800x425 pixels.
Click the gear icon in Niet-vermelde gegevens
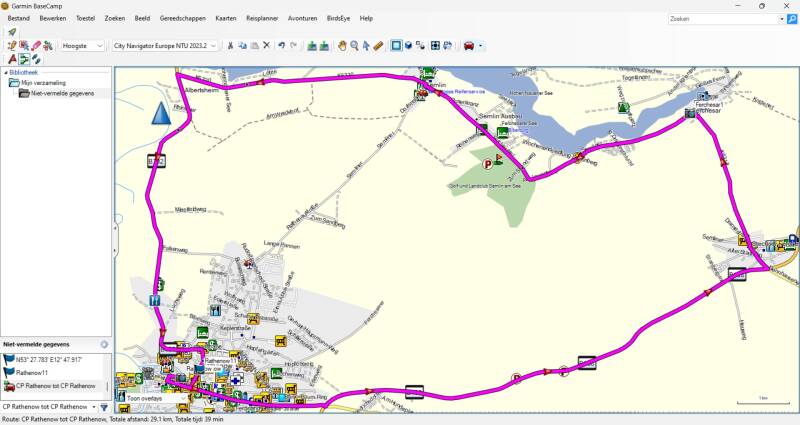[x=103, y=344]
